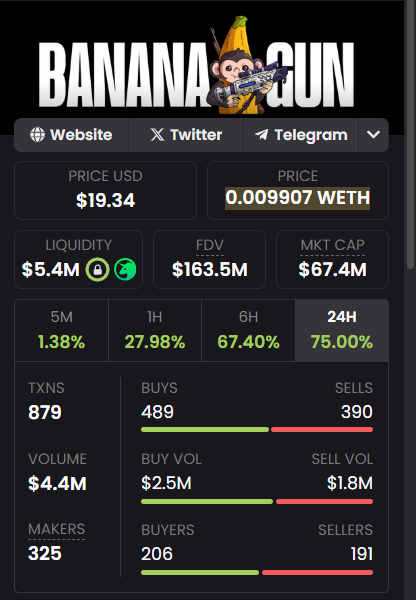Click the $163.5M FDV value

210,269
